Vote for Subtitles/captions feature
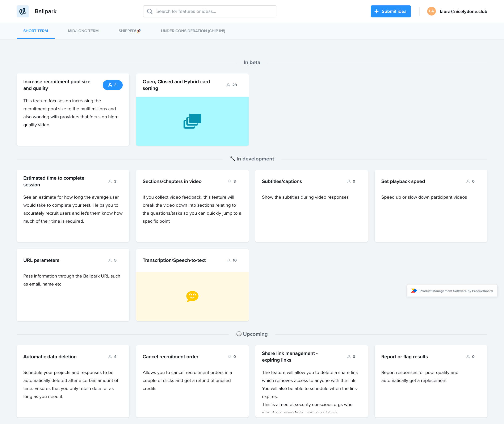 pyautogui.click(x=351, y=181)
